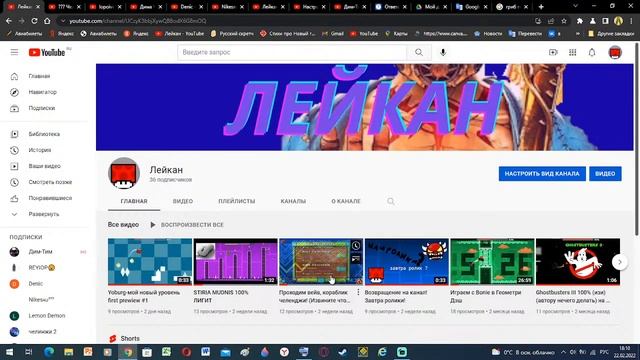Open Ghostbusters III 100% video thumbnail
Image resolution: width=640 pixels, height=360 pixels.
point(578,262)
